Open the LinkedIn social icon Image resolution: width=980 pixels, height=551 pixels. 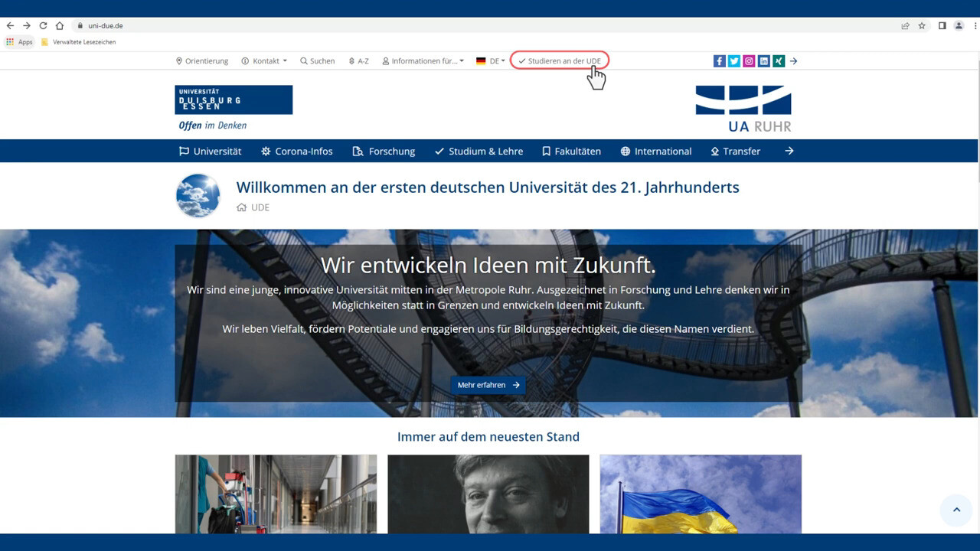(x=764, y=61)
